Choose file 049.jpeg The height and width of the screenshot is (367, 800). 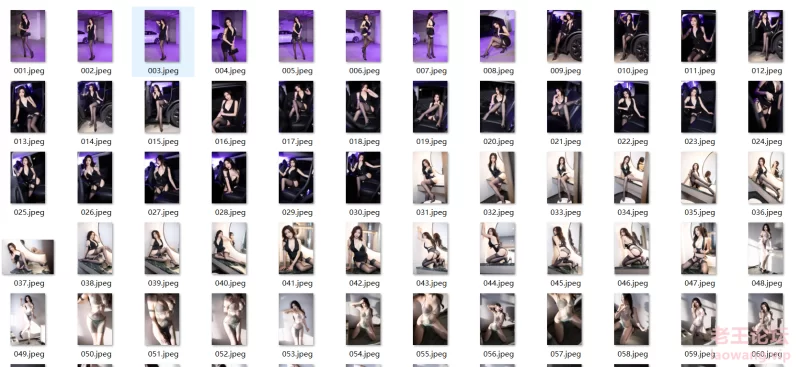tap(28, 319)
